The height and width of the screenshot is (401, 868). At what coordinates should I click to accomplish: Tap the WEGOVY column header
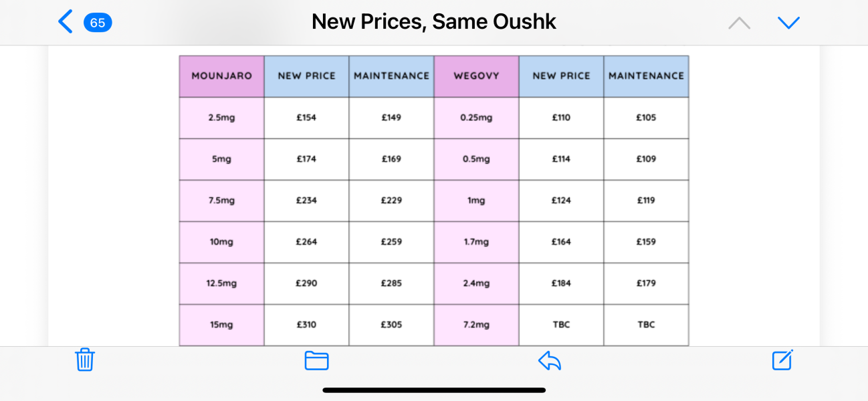tap(476, 76)
